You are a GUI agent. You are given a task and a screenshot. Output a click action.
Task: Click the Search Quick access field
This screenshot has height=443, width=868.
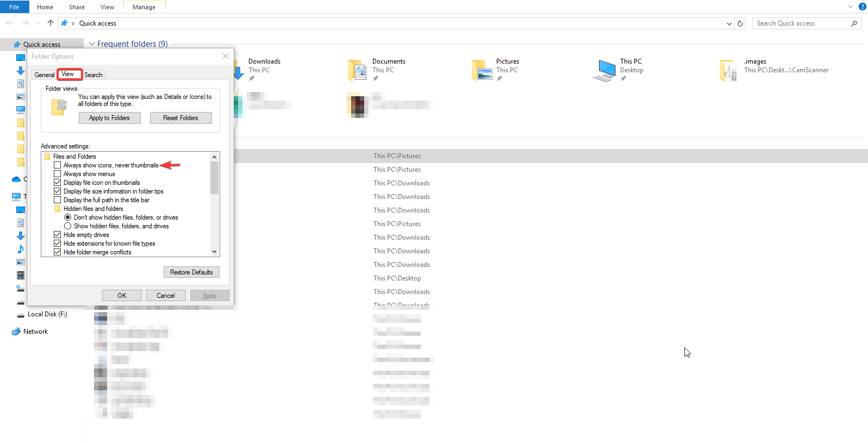(x=801, y=23)
